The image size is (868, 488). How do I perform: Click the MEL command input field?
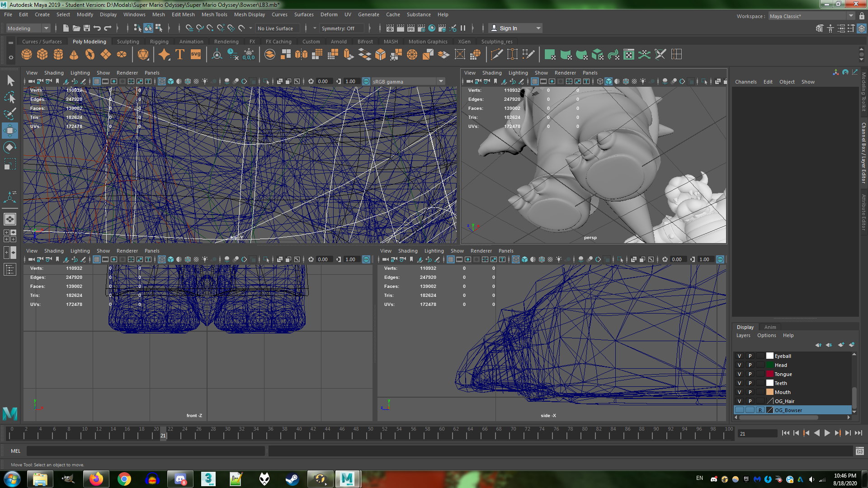pyautogui.click(x=146, y=451)
